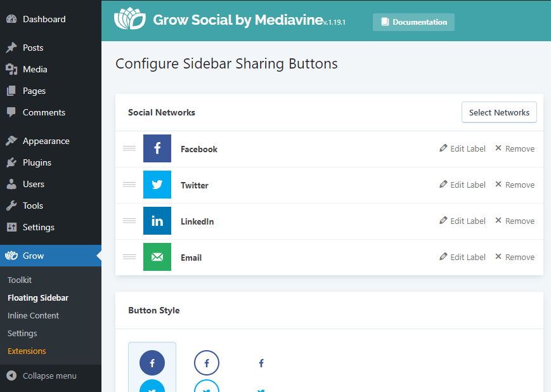This screenshot has width=551, height=392.
Task: Open the Inline Content submenu item
Action: [34, 316]
